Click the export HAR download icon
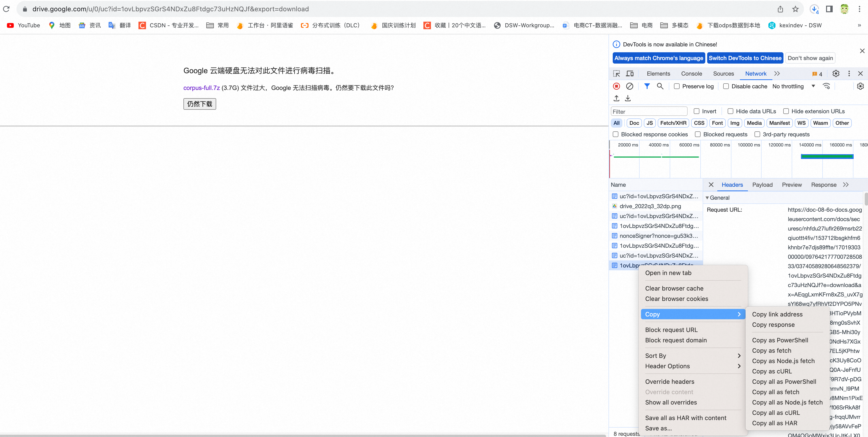 coord(627,98)
